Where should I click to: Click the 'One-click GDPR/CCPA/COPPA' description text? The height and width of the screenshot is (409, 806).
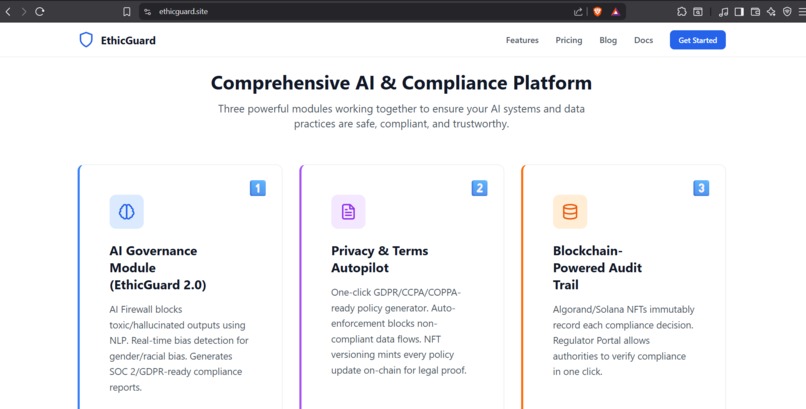coord(399,331)
